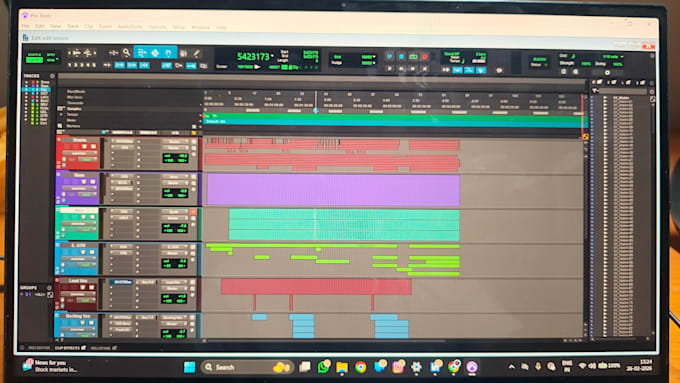
Task: Mute the E. GTR track
Action: (93, 252)
